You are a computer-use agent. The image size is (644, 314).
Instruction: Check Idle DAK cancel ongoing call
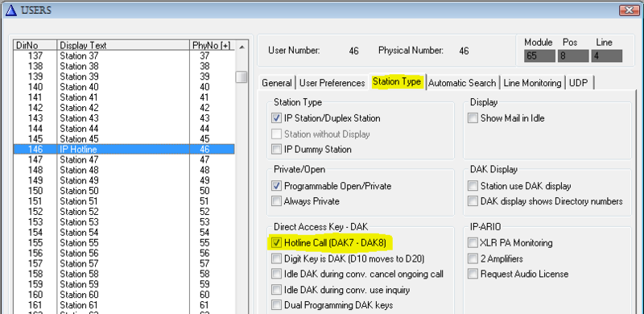(276, 274)
